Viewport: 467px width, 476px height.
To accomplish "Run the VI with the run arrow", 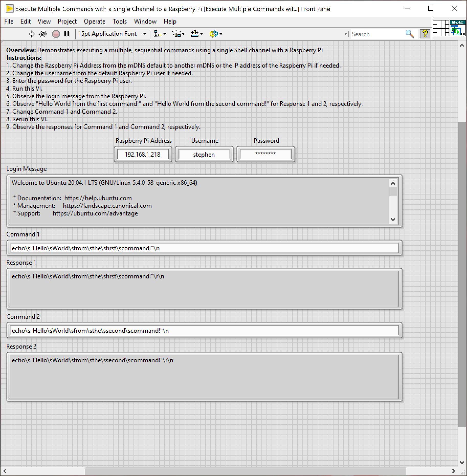I will tap(32, 34).
